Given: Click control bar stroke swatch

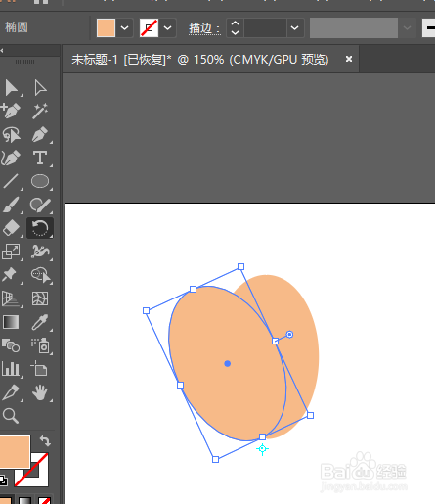Looking at the screenshot, I should point(149,27).
